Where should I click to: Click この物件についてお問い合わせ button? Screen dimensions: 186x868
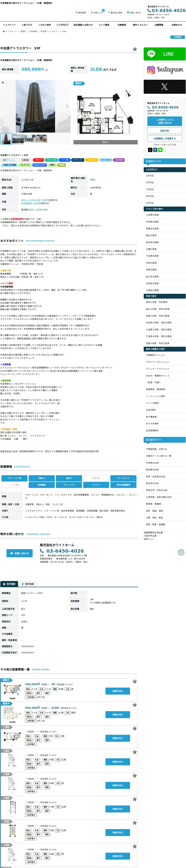coord(164,121)
